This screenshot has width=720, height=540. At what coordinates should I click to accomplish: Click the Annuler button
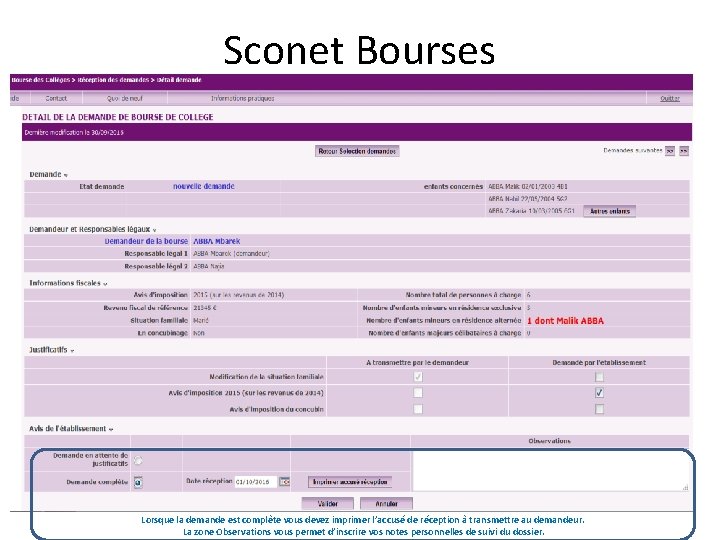click(x=386, y=504)
